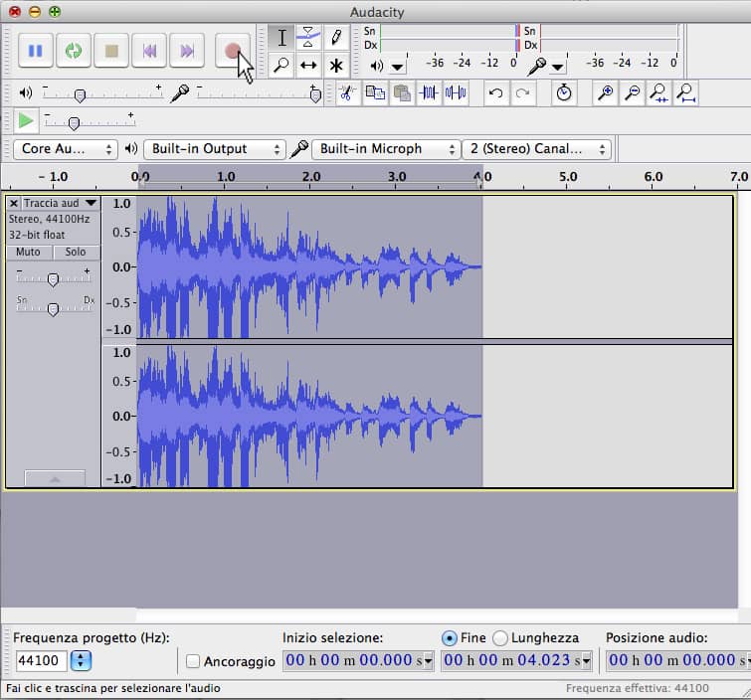Click timeline ruler at 5.0 mark
The width and height of the screenshot is (751, 700).
[568, 177]
